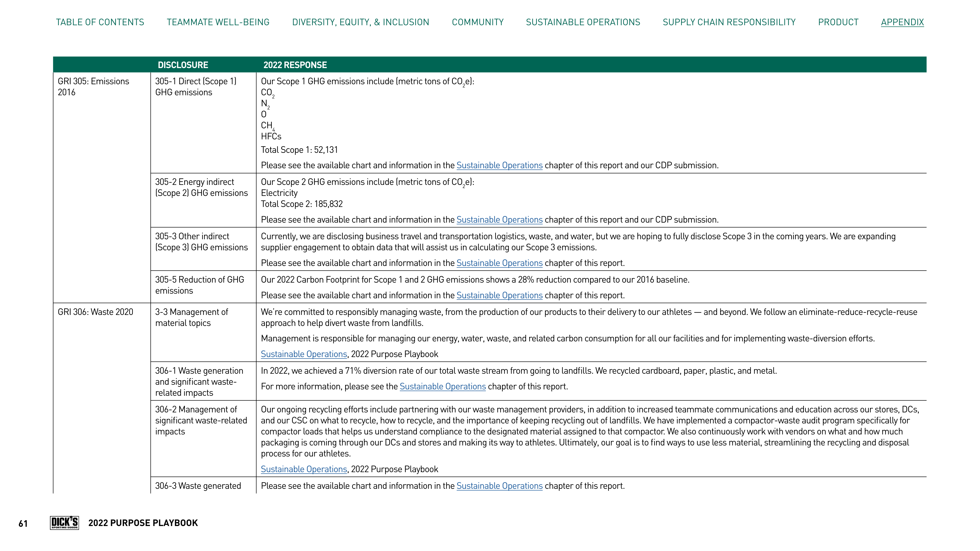
Task: Click '305-2 Energy indirect' disclosure cell
Action: 204,200
